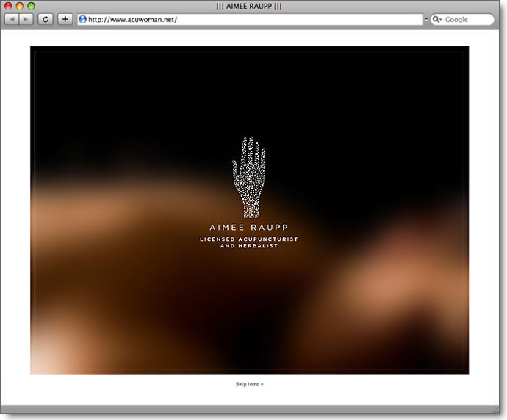This screenshot has height=420, width=507.
Task: Go forward with the Forward arrow button
Action: pos(26,19)
